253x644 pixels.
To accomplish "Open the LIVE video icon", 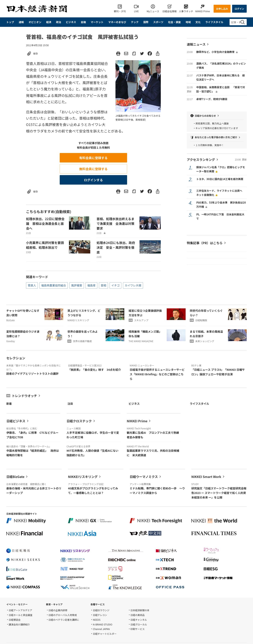I will pos(136,7).
